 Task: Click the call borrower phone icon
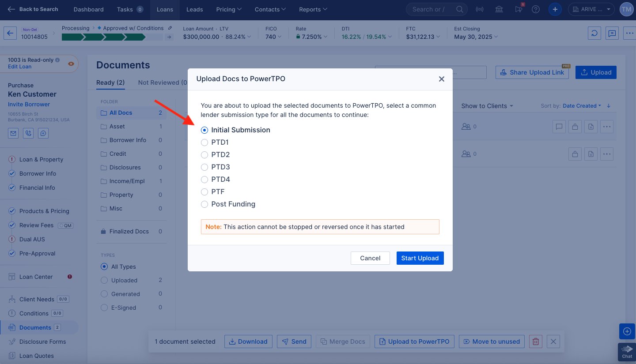[x=28, y=133]
